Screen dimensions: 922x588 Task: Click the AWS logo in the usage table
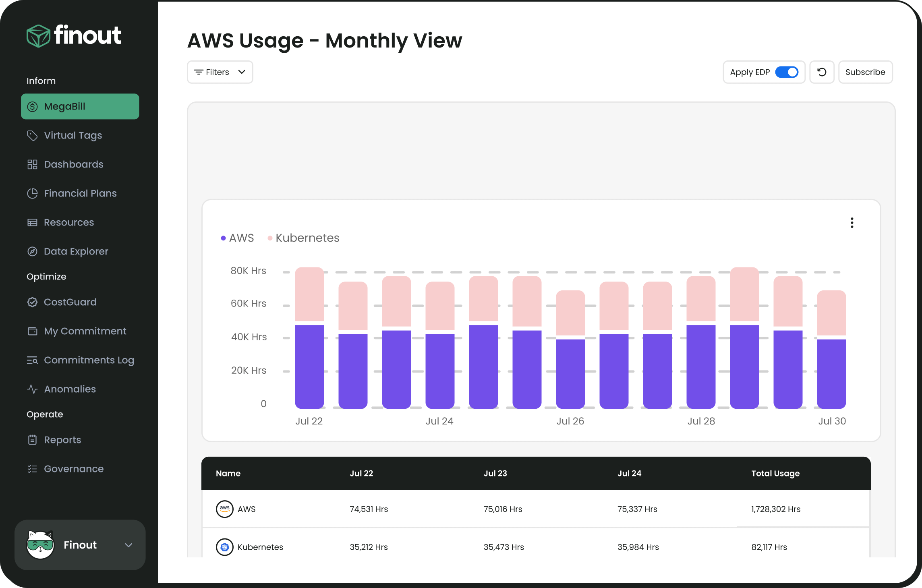pyautogui.click(x=225, y=509)
